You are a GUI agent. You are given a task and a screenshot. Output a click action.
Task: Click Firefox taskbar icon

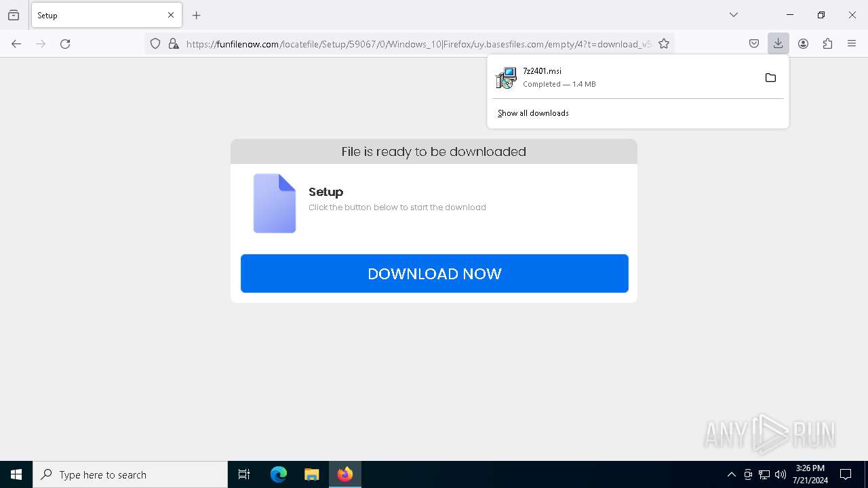345,474
